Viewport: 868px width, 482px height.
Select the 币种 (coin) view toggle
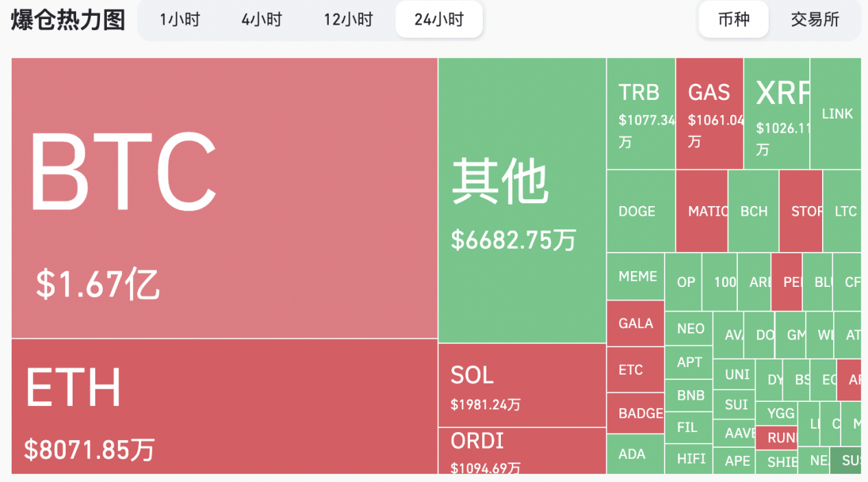(733, 20)
